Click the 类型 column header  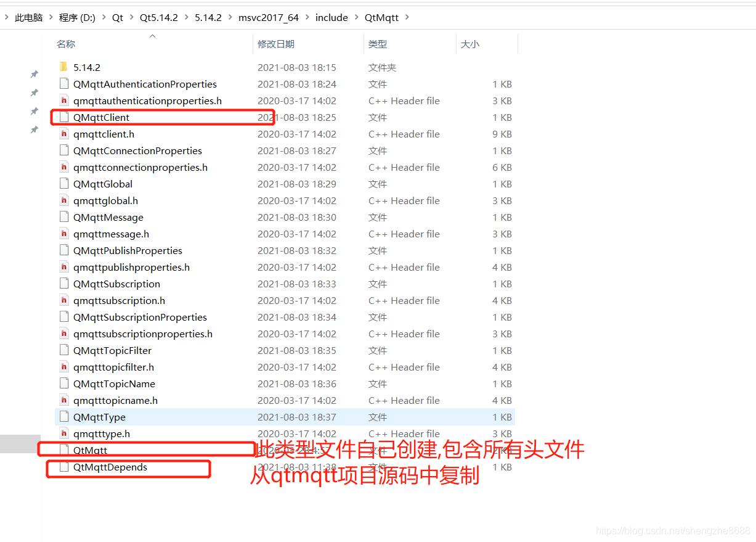pyautogui.click(x=377, y=44)
